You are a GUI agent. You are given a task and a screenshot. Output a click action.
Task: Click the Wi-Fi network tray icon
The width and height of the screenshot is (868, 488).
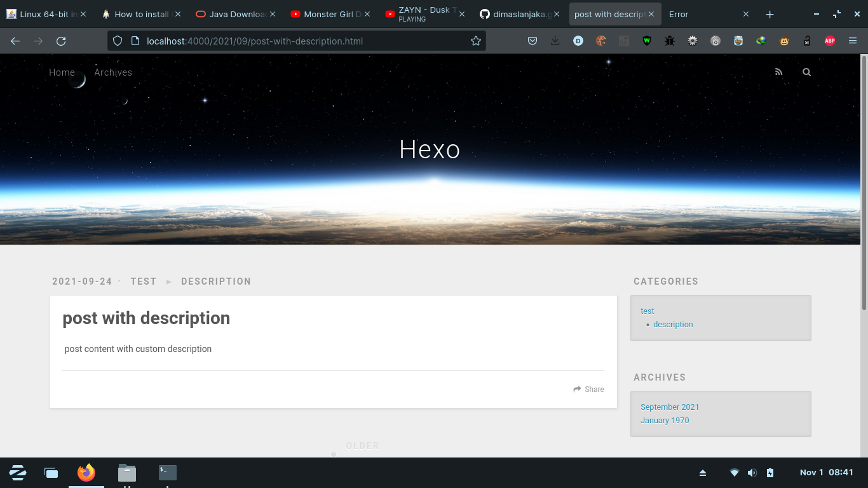coord(735,473)
